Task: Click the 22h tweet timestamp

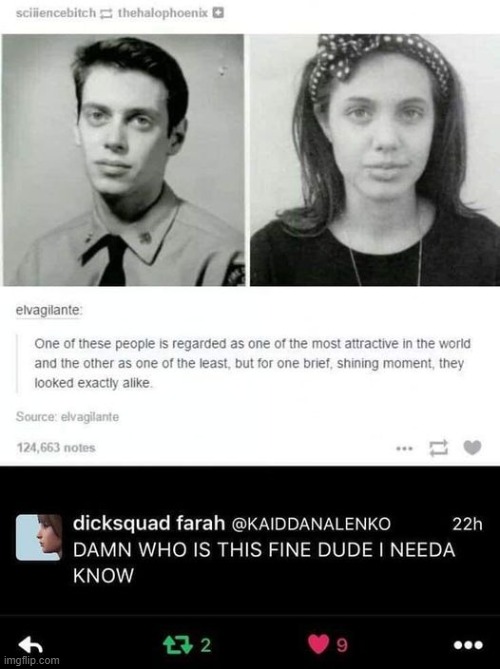Action: 467,524
